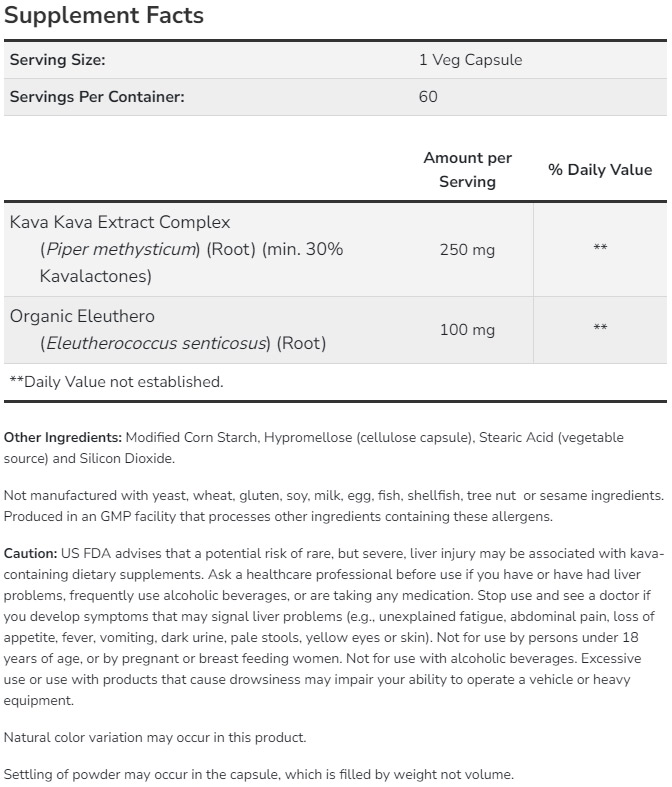Click the Caution bold label

pos(30,553)
